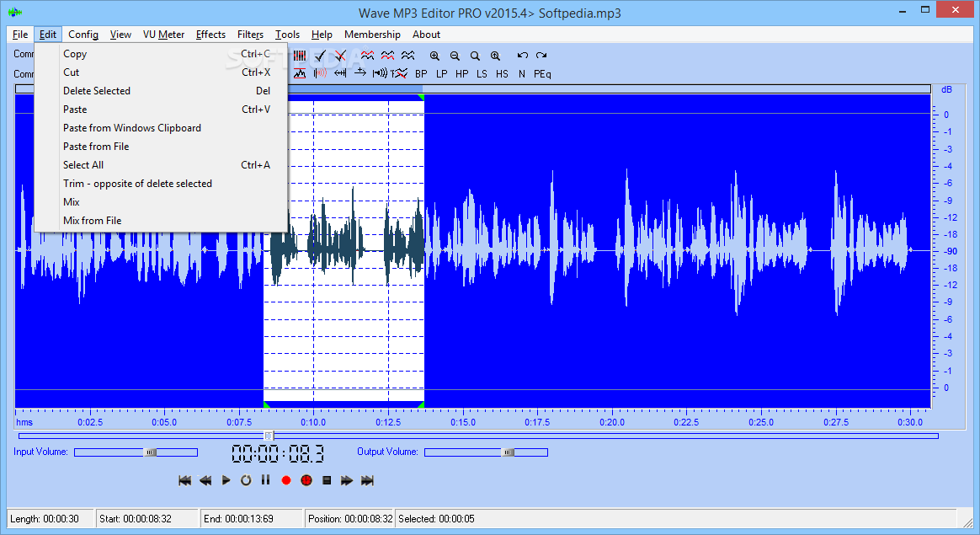Click the circular arrow loop button
Image resolution: width=980 pixels, height=535 pixels.
[246, 480]
